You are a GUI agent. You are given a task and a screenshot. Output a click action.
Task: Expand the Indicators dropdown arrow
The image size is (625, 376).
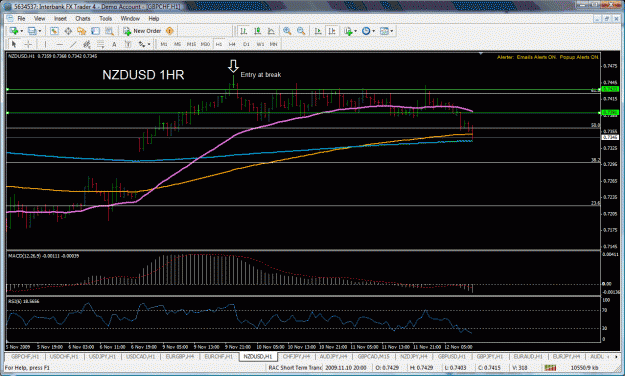(x=356, y=31)
